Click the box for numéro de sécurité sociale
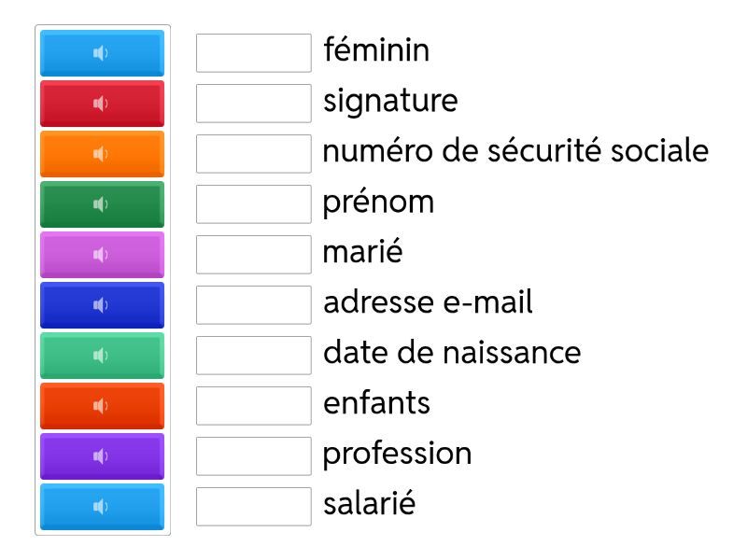This screenshot has width=747, height=560. 253,154
